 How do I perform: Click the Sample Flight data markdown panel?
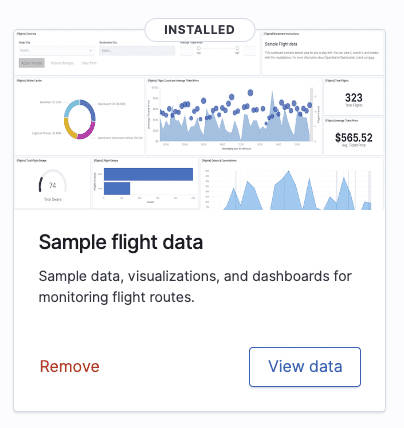pos(323,53)
